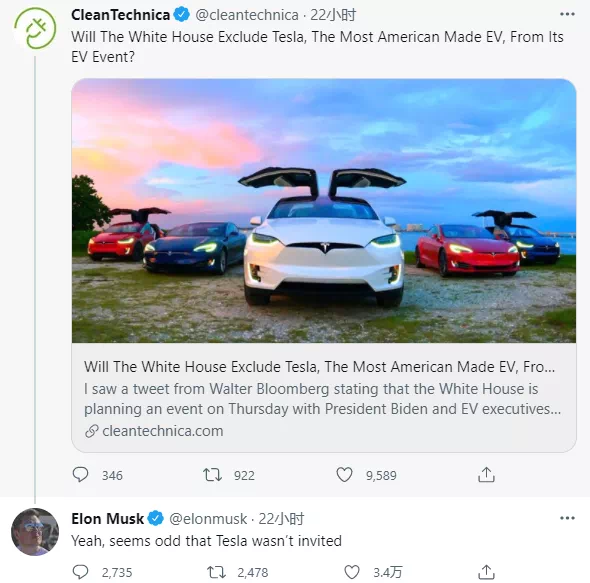Open the @elonmusk handle link

pyautogui.click(x=208, y=519)
